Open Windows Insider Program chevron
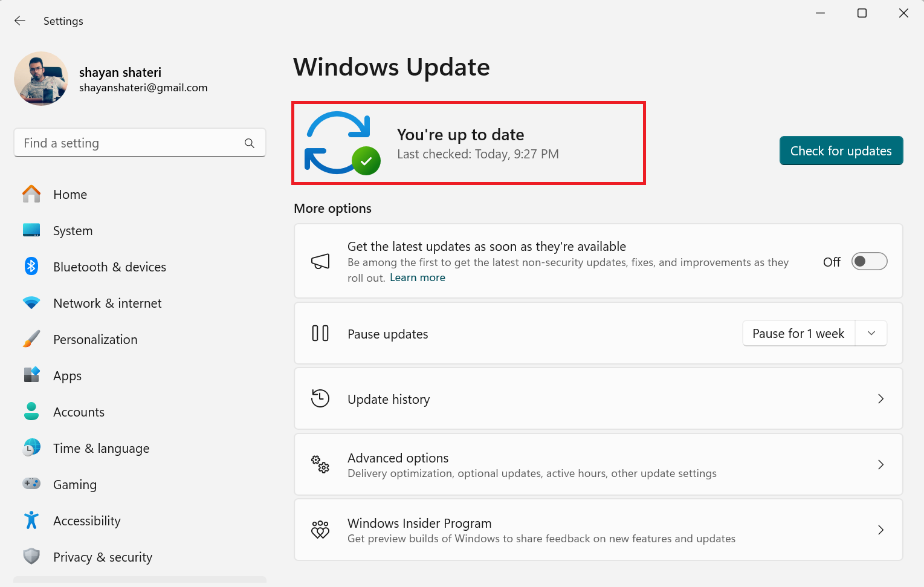Viewport: 924px width, 587px height. point(881,530)
